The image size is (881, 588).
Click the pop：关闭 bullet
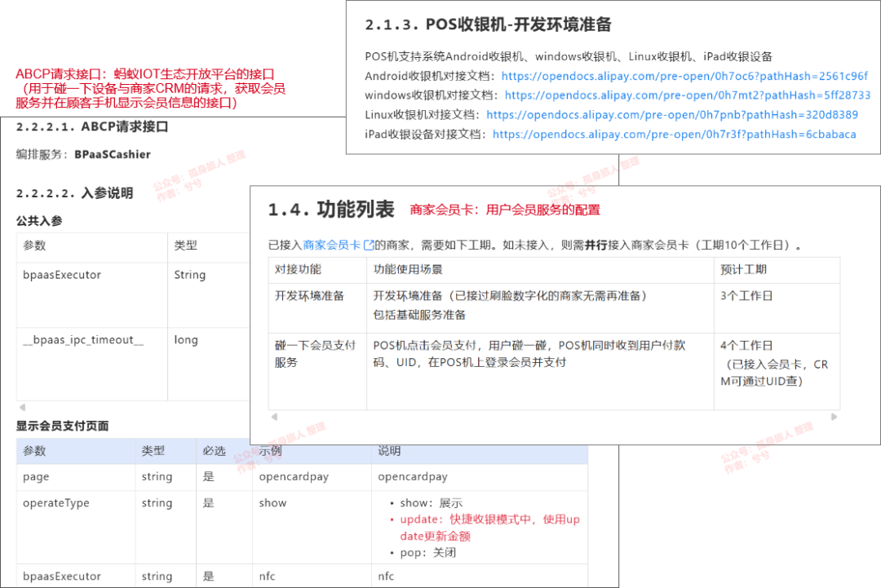[x=423, y=553]
